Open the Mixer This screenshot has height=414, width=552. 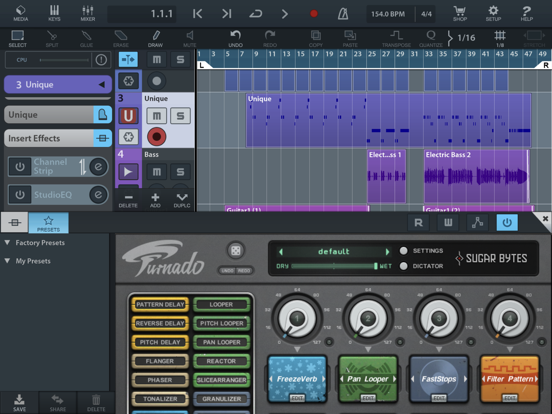pyautogui.click(x=88, y=13)
